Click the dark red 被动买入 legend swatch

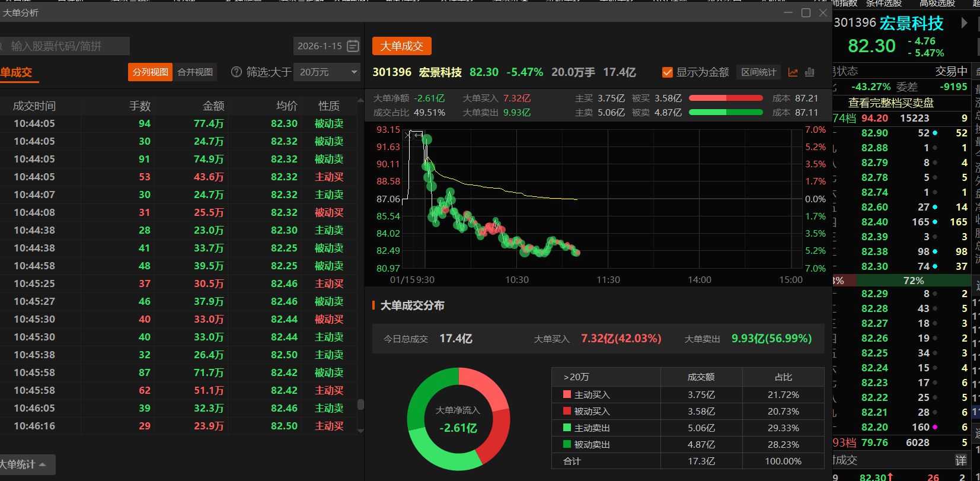point(567,411)
